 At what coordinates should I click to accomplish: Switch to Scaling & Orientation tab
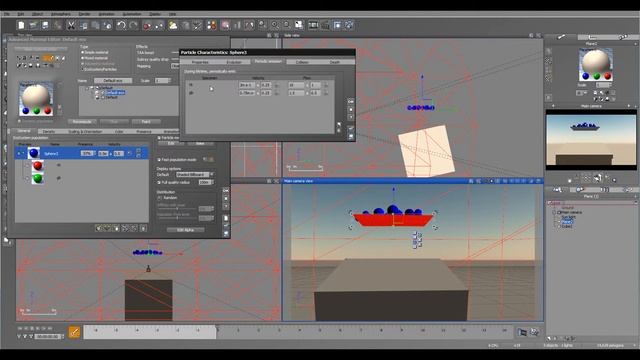85,131
